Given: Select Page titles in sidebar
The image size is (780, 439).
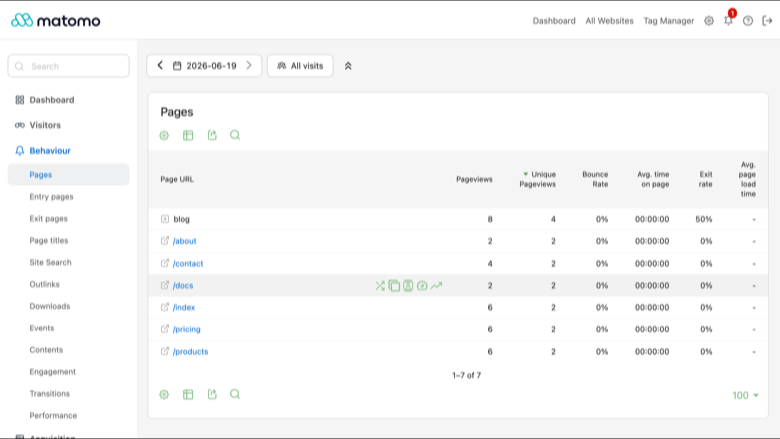Looking at the screenshot, I should [x=49, y=241].
